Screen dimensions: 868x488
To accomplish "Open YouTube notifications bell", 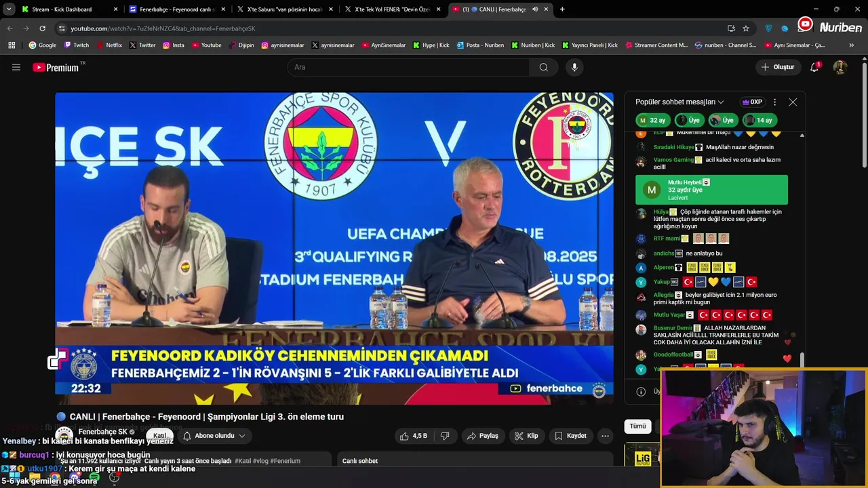I will (x=814, y=67).
